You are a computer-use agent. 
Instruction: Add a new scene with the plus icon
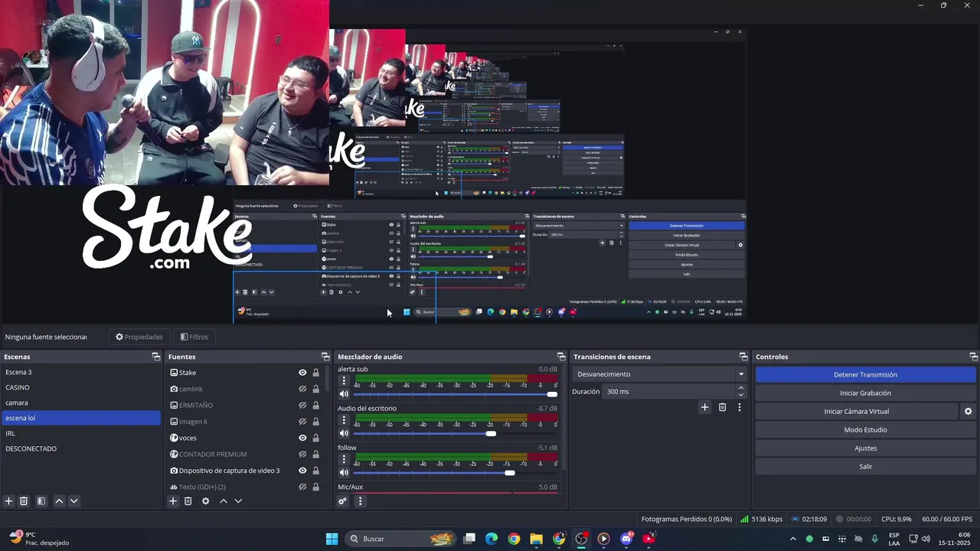[9, 501]
